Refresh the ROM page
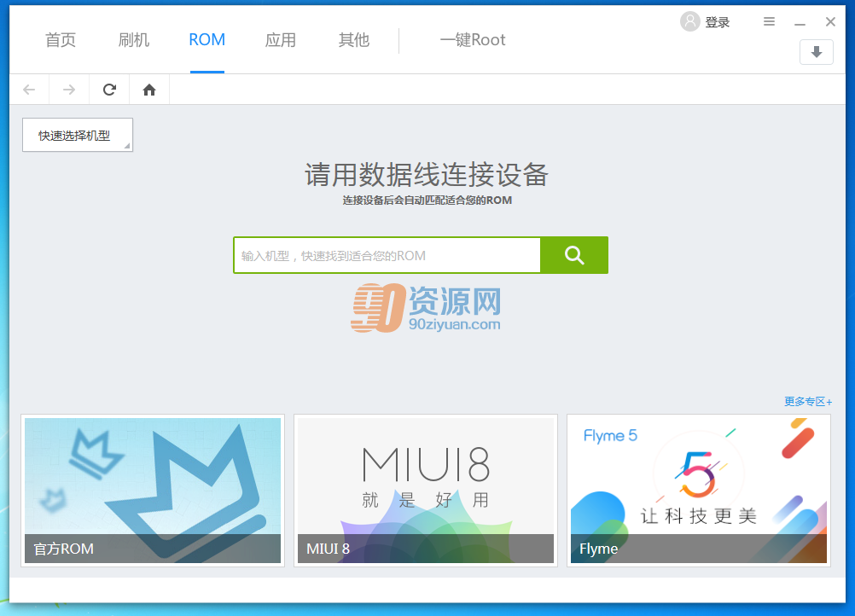855x616 pixels. tap(109, 90)
